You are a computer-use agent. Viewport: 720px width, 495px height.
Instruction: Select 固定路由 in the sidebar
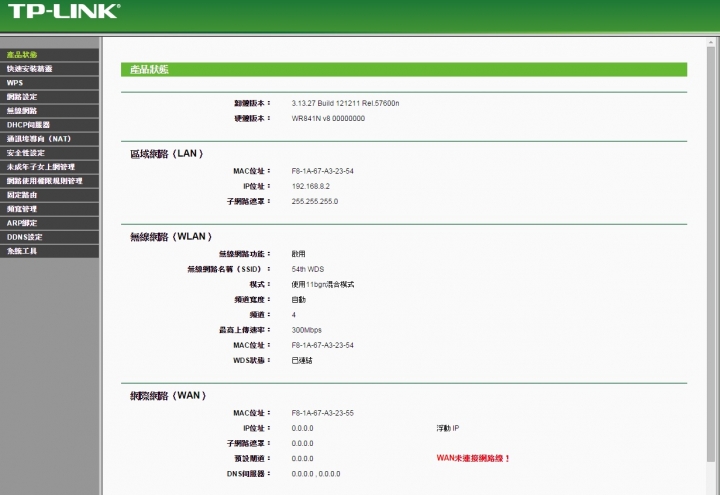(49, 195)
